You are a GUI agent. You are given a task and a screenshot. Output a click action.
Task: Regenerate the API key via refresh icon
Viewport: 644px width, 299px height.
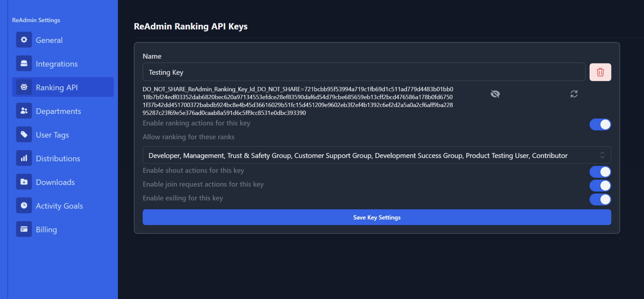574,94
